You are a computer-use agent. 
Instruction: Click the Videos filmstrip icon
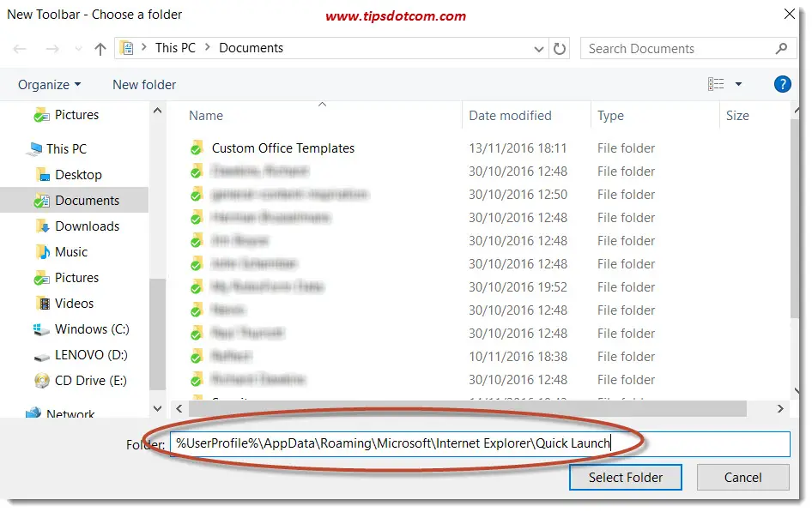[42, 304]
